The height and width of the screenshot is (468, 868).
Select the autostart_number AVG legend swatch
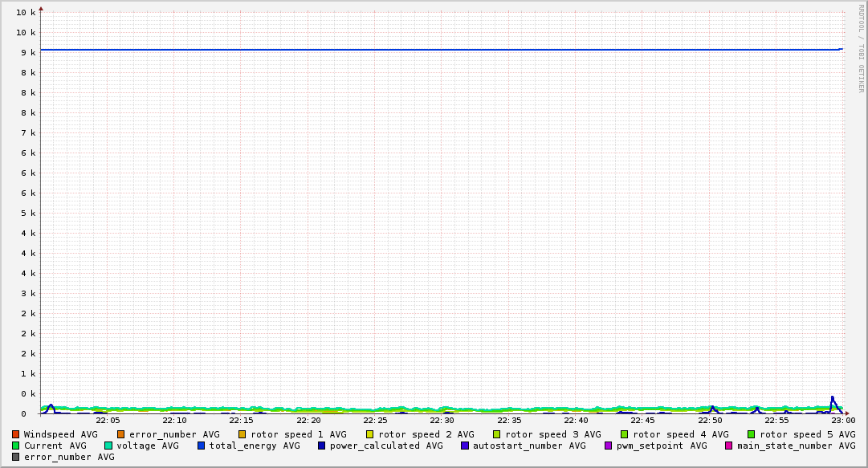465,446
